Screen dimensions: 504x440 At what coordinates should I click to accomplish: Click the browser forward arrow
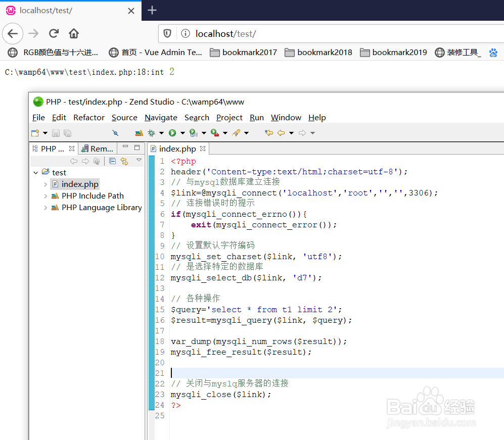click(x=33, y=33)
